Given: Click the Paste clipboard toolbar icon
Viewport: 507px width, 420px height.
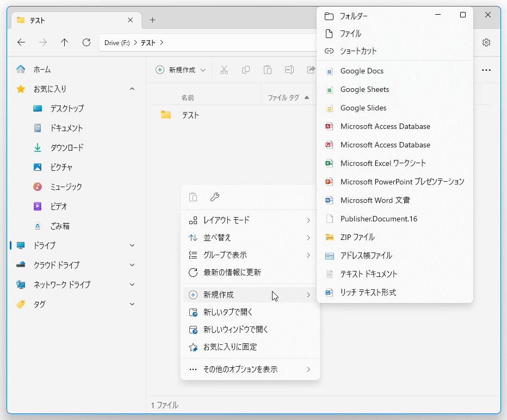Looking at the screenshot, I should pos(268,70).
